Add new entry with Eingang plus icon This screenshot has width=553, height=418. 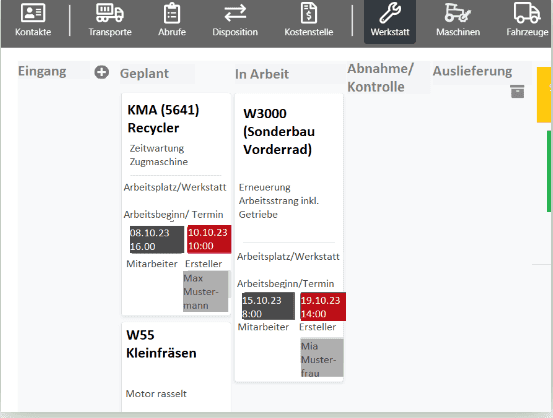[x=101, y=72]
